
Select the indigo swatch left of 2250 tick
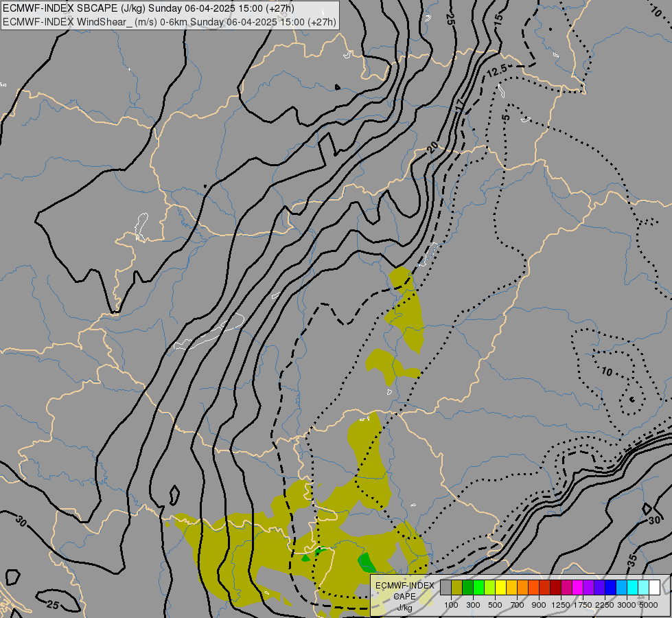point(599,588)
